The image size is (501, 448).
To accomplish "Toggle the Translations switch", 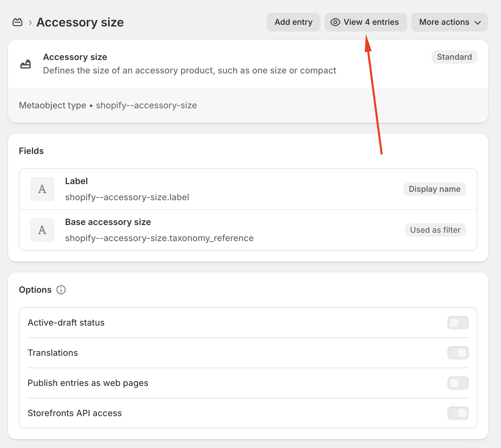I will pos(458,353).
